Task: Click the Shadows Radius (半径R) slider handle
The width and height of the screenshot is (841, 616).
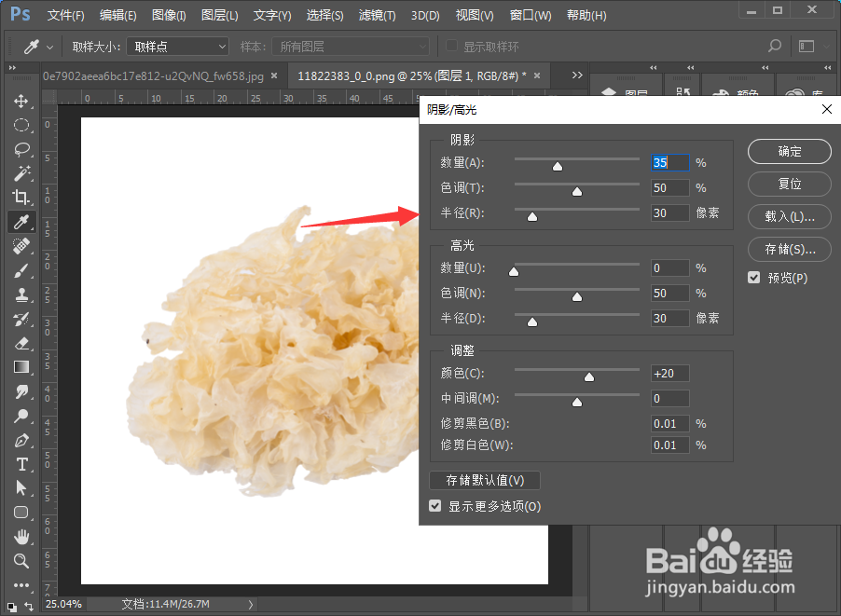Action: 532,216
